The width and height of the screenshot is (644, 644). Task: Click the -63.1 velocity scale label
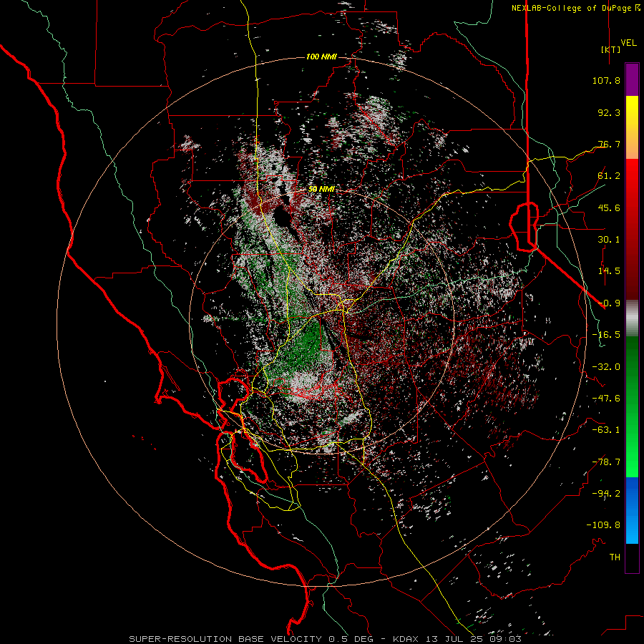point(606,430)
